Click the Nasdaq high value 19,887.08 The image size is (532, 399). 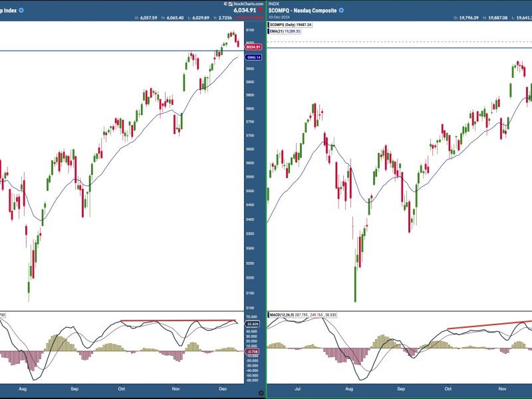497,18
